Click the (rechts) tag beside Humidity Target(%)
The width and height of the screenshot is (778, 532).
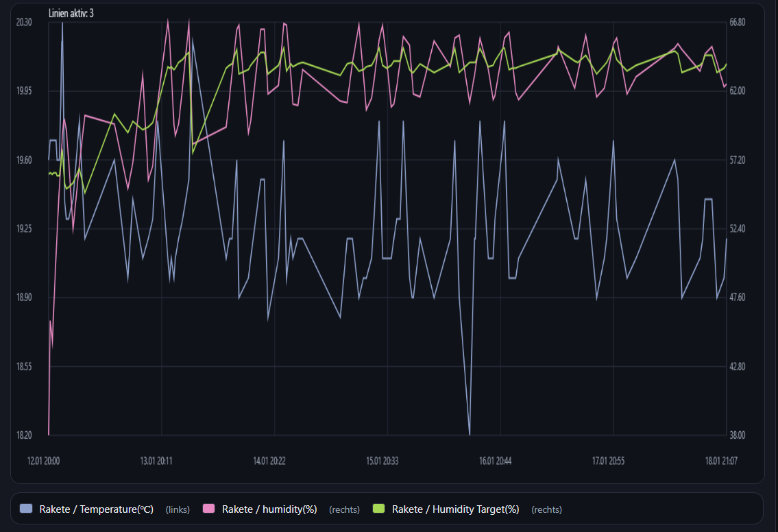pos(546,509)
